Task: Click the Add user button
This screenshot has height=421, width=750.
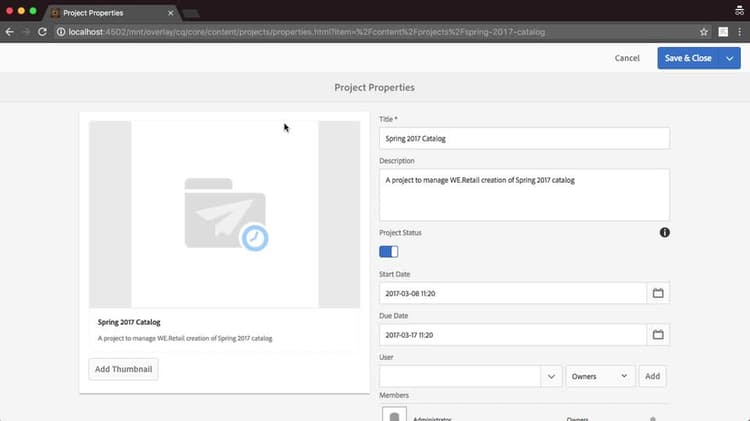Action: tap(652, 377)
